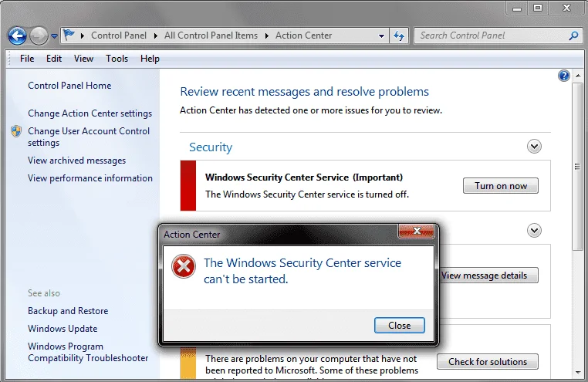This screenshot has height=382, width=588.
Task: Open the View menu
Action: tap(83, 59)
